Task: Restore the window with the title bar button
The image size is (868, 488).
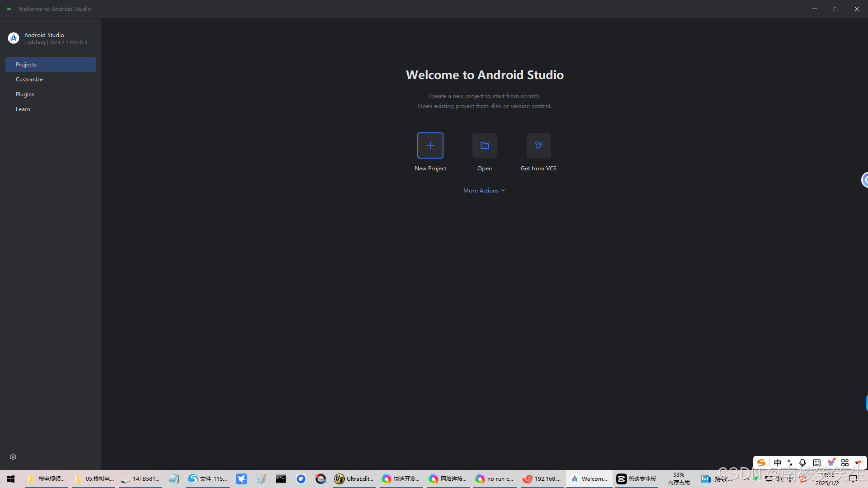Action: coord(836,9)
